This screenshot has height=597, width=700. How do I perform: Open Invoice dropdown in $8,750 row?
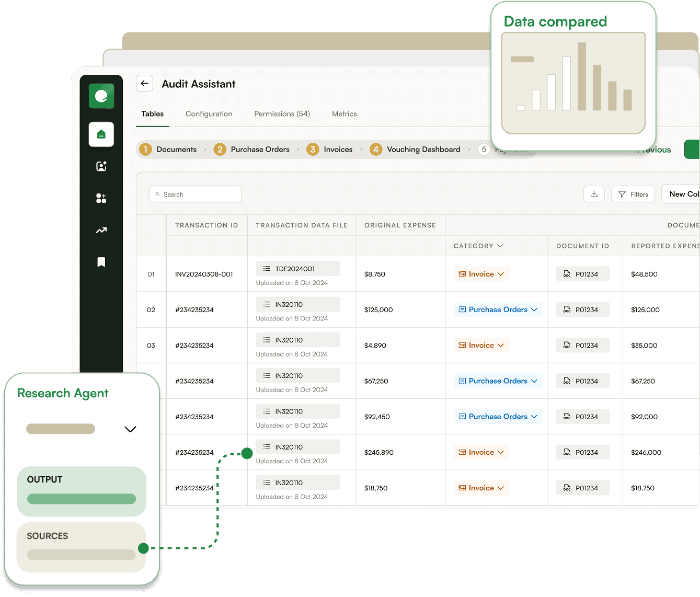click(481, 274)
